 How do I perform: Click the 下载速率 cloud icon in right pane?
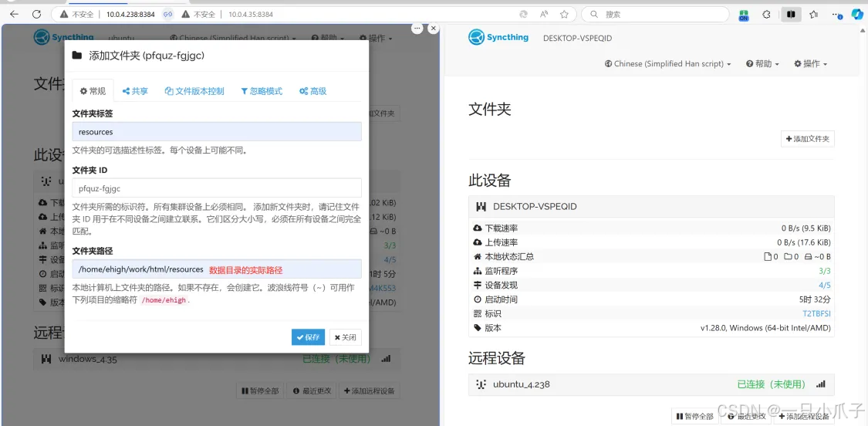[x=478, y=228]
